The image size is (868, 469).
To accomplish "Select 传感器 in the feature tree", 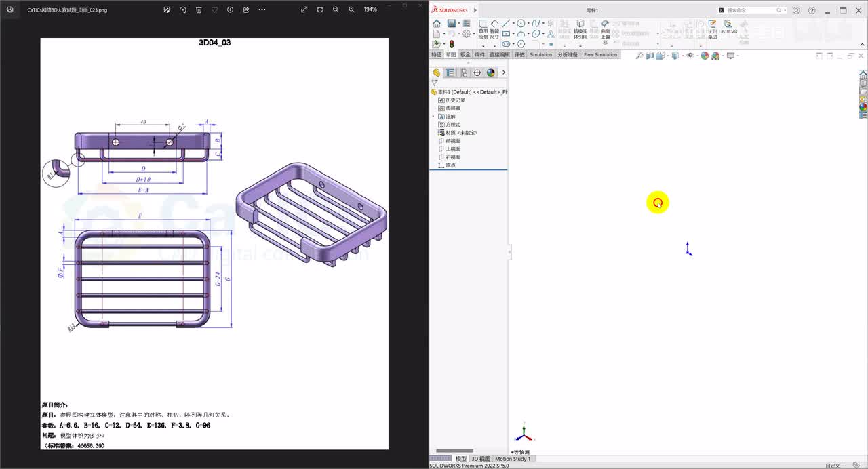I will (x=450, y=108).
